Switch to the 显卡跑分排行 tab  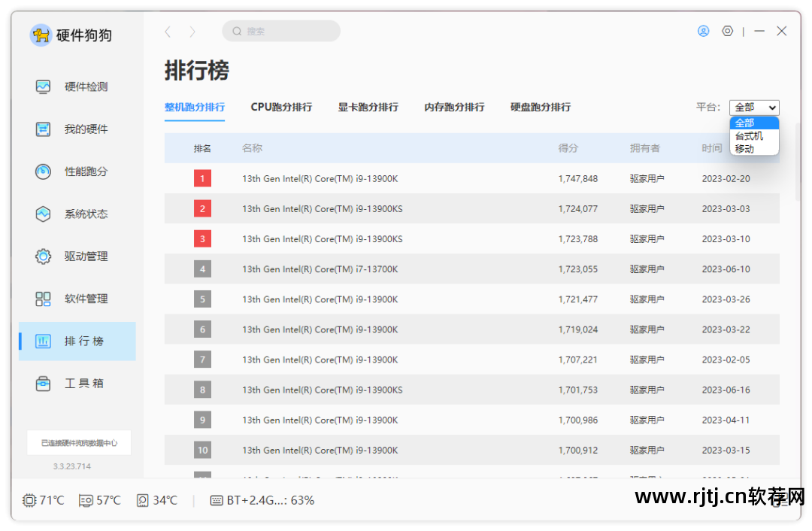pyautogui.click(x=368, y=107)
